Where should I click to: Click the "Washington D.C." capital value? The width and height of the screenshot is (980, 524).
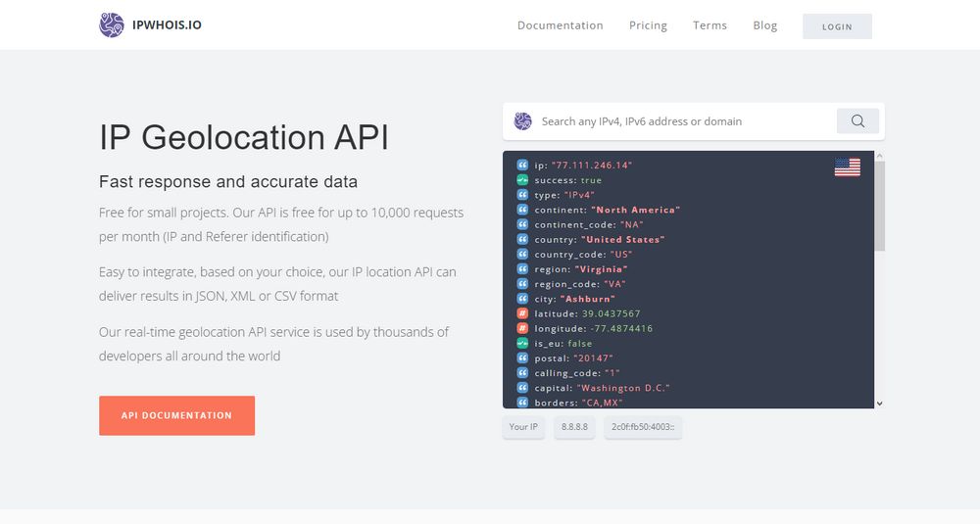click(x=623, y=388)
